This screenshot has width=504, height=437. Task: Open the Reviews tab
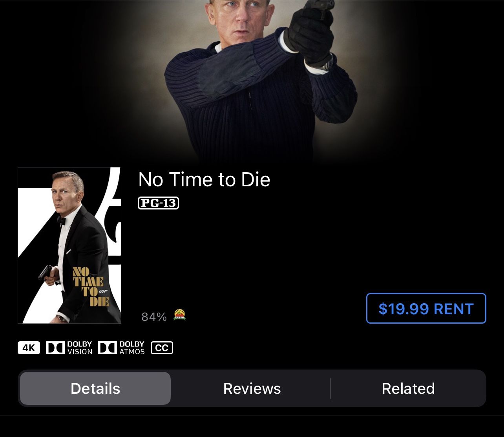(252, 388)
